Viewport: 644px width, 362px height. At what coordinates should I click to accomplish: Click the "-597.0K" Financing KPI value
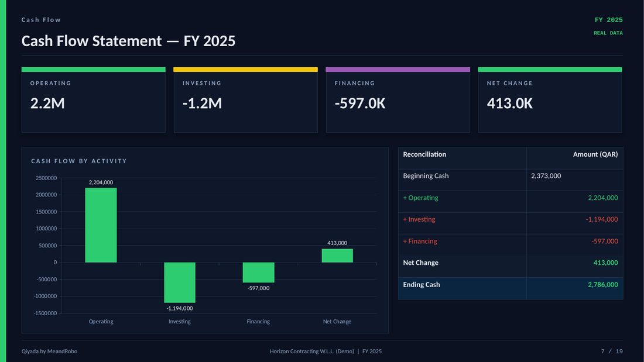click(x=360, y=103)
